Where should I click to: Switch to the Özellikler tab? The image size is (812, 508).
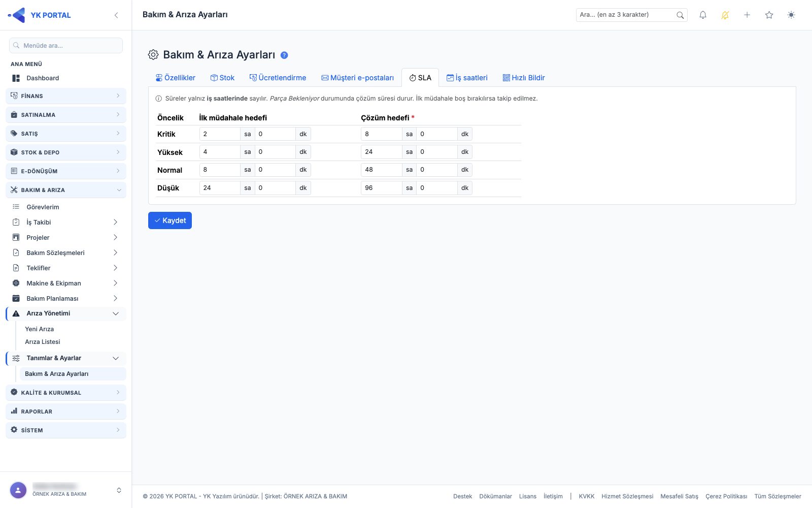click(175, 78)
